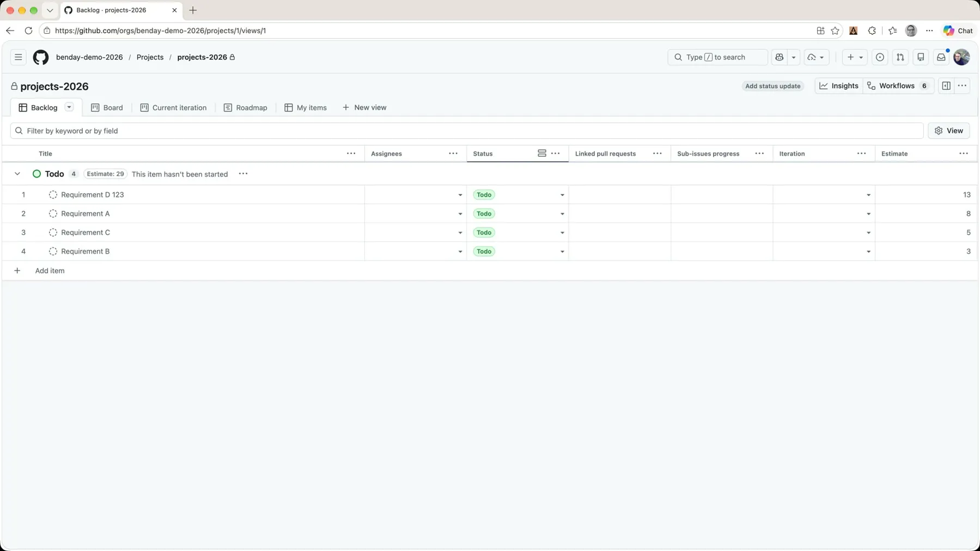Open Requirement A item title
The image size is (980, 551).
(86, 213)
